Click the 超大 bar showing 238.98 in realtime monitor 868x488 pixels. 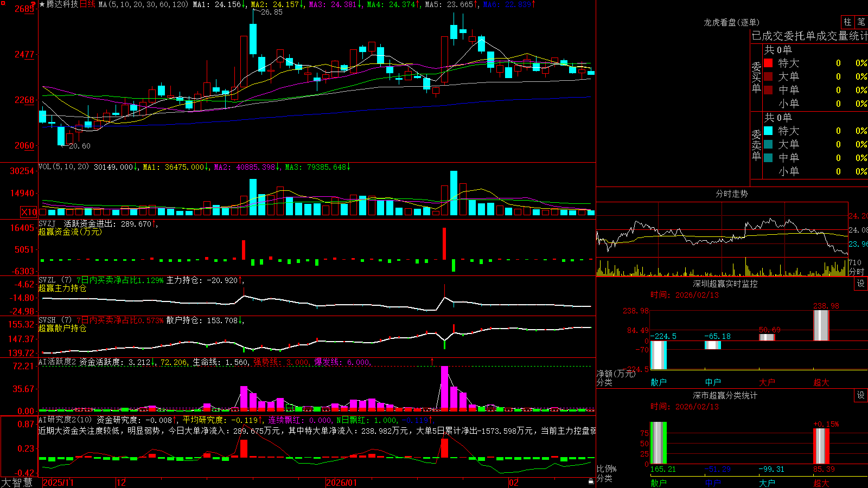click(821, 325)
